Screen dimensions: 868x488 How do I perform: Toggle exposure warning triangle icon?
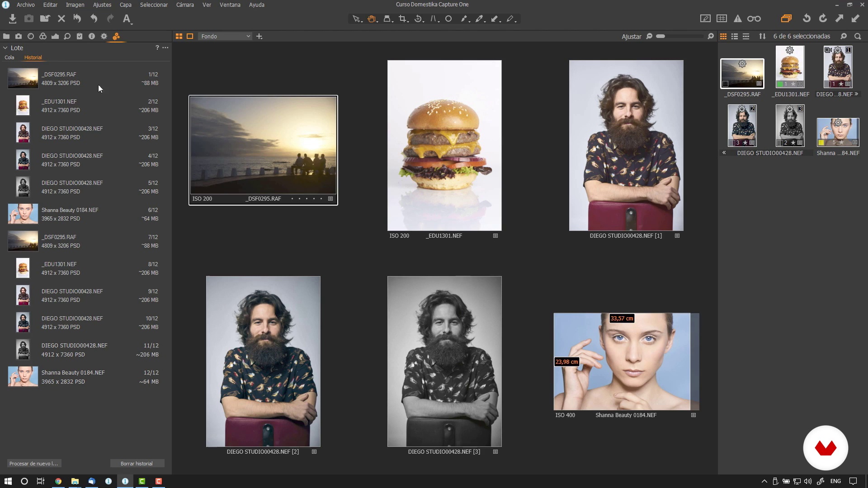pyautogui.click(x=738, y=19)
